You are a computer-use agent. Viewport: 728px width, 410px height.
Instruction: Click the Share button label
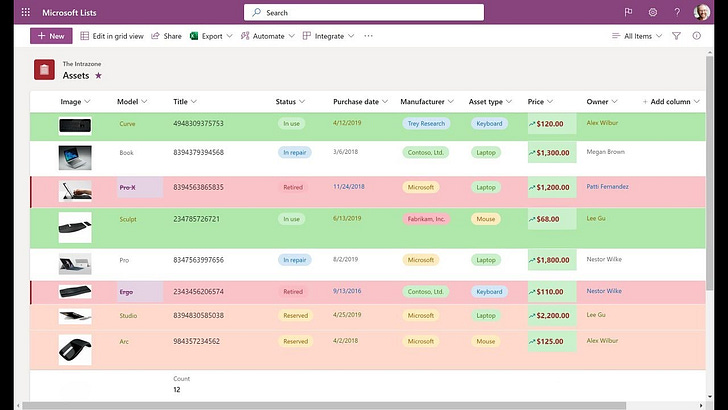tap(172, 36)
